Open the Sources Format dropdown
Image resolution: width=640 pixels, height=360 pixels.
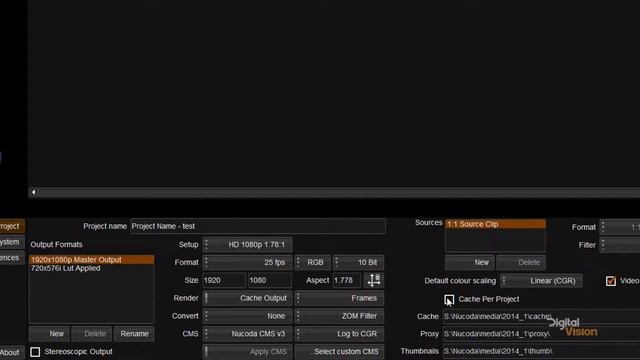620,227
